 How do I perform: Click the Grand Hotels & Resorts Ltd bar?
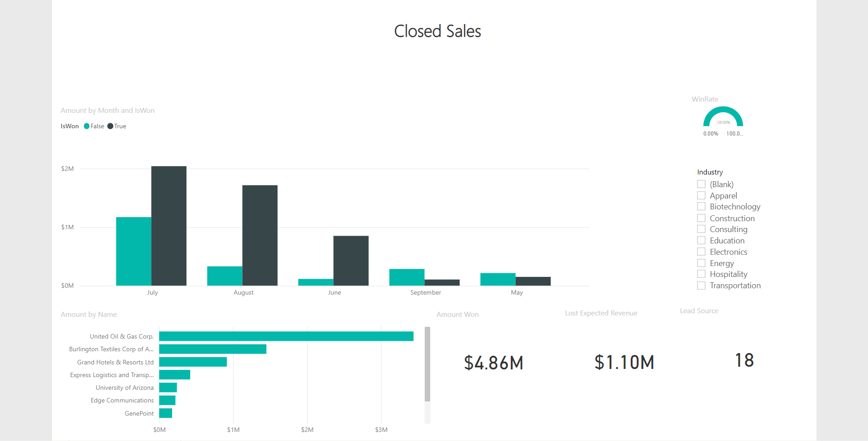193,362
